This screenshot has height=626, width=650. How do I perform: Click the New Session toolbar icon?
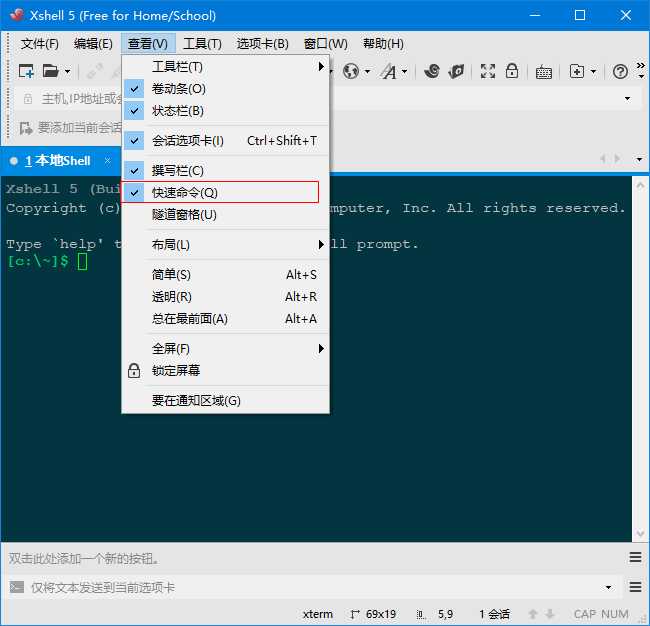[26, 71]
